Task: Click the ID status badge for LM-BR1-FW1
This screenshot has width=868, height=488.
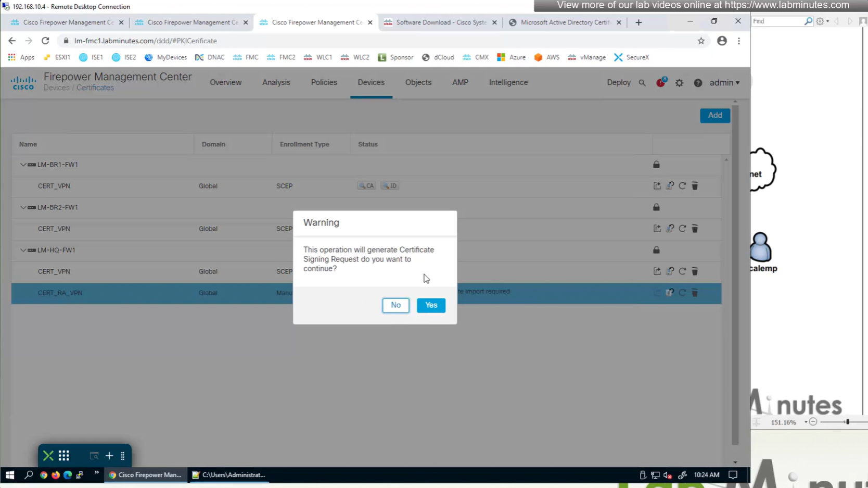Action: click(390, 186)
